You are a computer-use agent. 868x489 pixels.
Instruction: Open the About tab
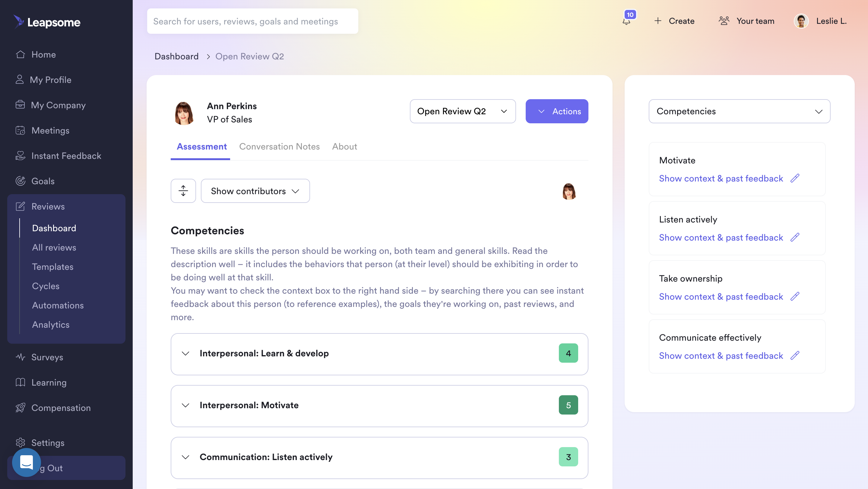344,147
